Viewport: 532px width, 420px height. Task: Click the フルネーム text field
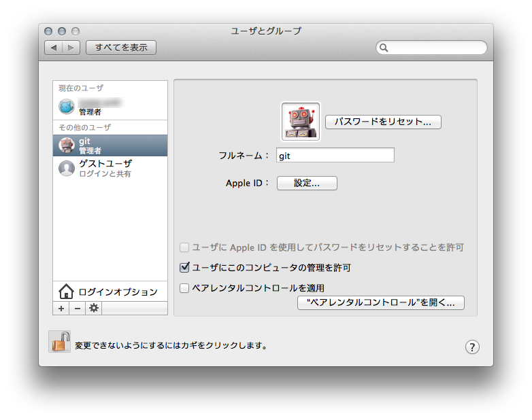point(335,156)
